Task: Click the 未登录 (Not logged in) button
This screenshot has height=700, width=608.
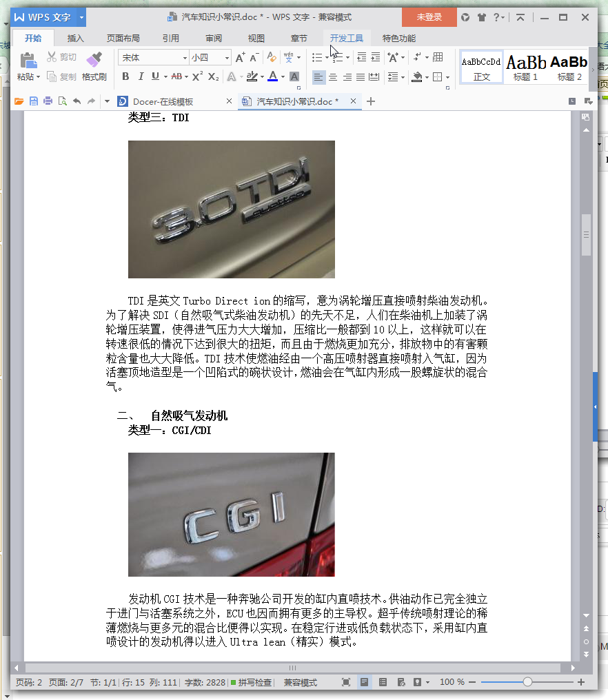Action: [x=429, y=17]
